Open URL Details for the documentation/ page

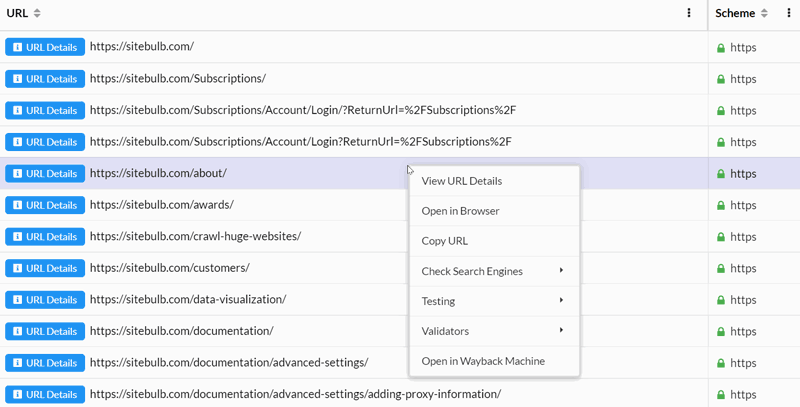(45, 332)
